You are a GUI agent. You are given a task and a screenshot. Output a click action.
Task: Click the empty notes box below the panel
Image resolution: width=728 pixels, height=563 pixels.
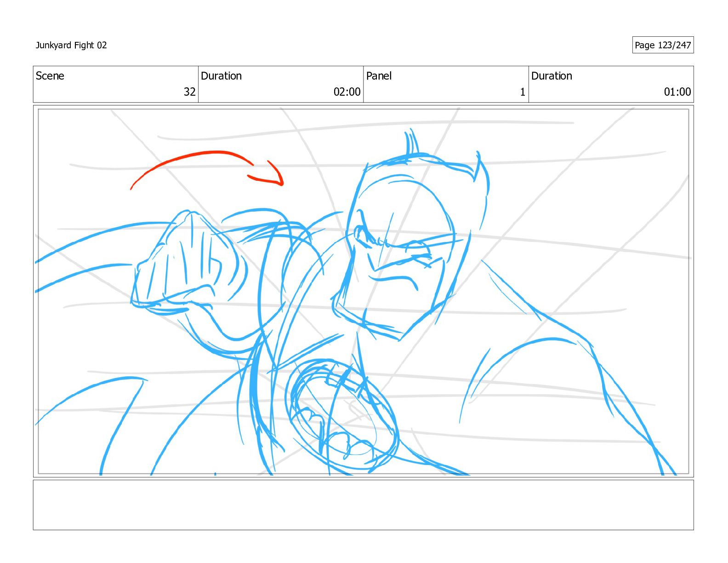tap(363, 505)
